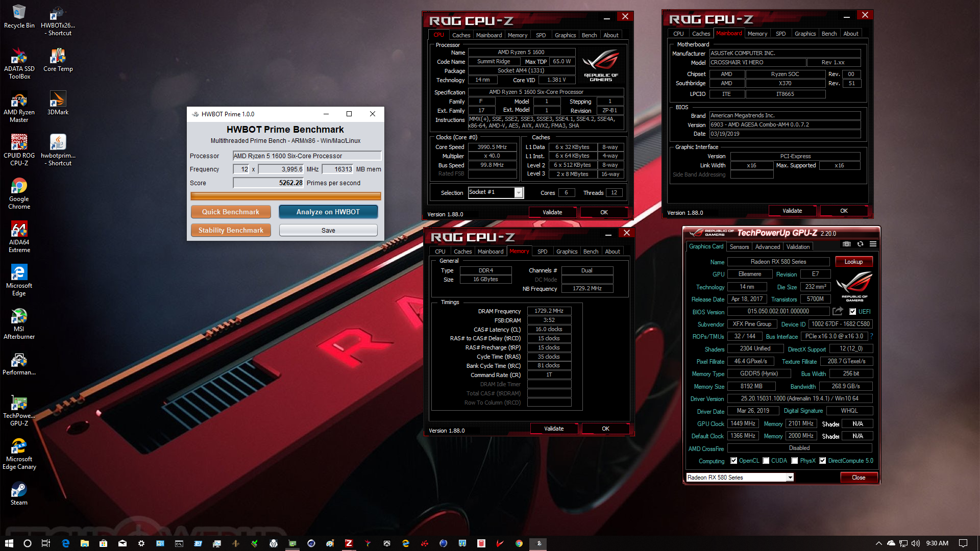Screen dimensions: 980x551
Task: Open the Microsoft Edge desktop icon
Action: pyautogui.click(x=19, y=281)
